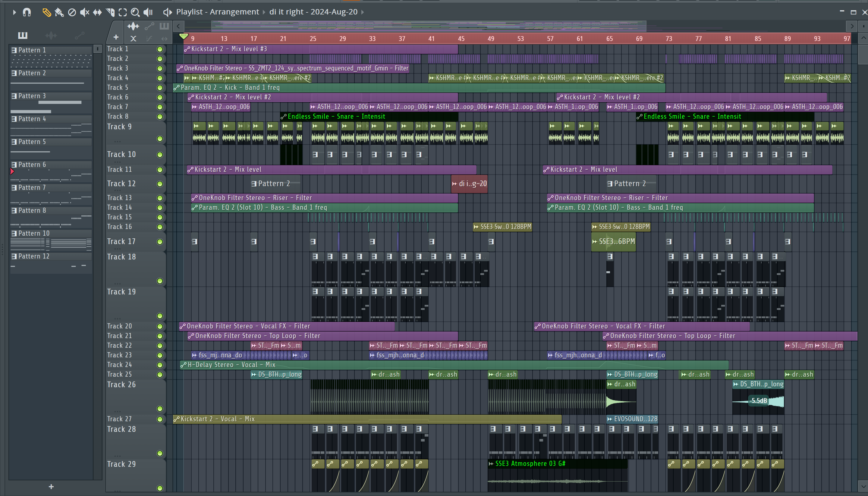The width and height of the screenshot is (868, 496).
Task: Show audio clips in picker panel
Action: (x=51, y=35)
